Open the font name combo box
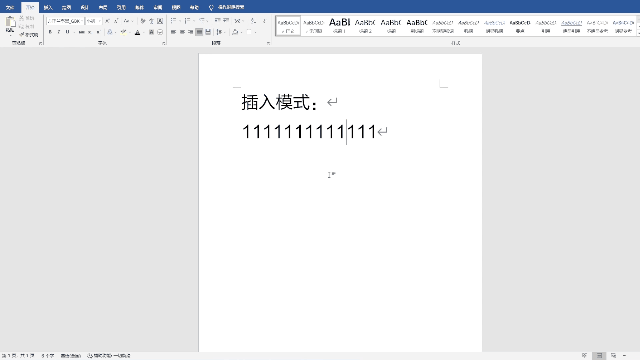Viewport: 640px width, 360px height. pos(65,21)
